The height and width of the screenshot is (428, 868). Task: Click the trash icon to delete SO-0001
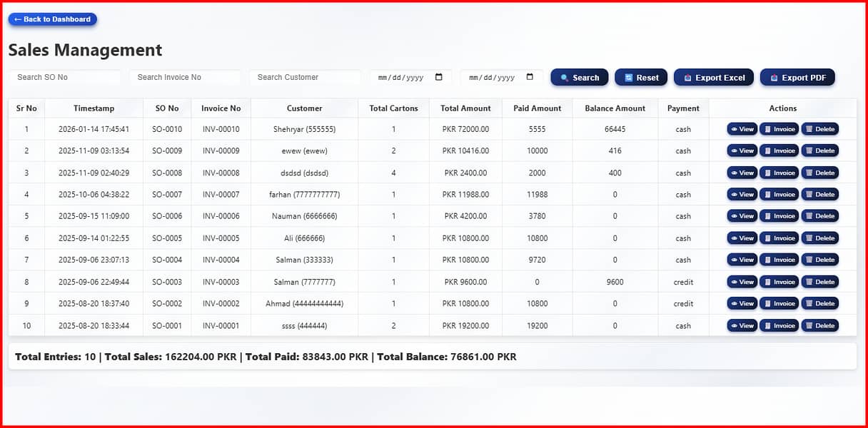[x=810, y=325]
